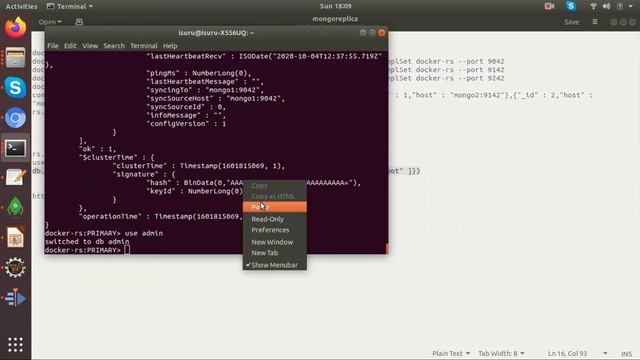
Task: Show Applications grid
Action: coord(15,345)
